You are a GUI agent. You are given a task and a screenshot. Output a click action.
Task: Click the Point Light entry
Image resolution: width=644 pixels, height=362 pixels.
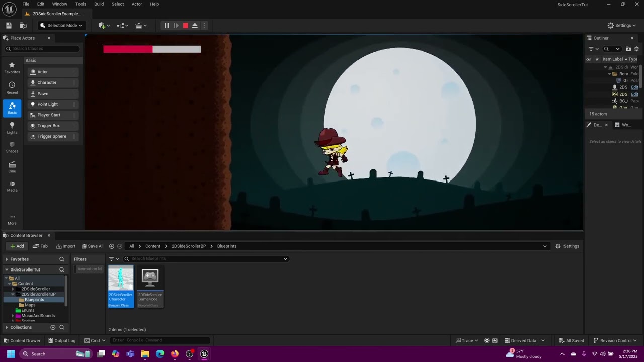pyautogui.click(x=53, y=104)
